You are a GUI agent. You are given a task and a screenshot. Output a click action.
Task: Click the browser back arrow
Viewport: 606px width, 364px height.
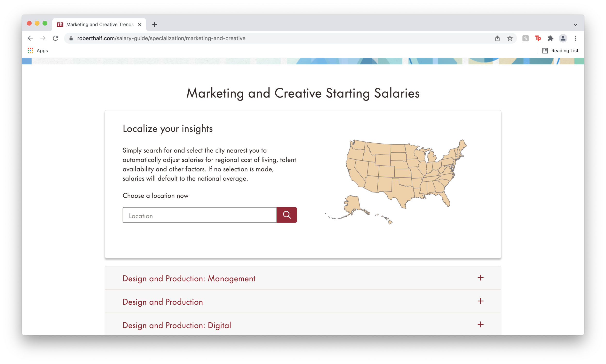(x=31, y=38)
